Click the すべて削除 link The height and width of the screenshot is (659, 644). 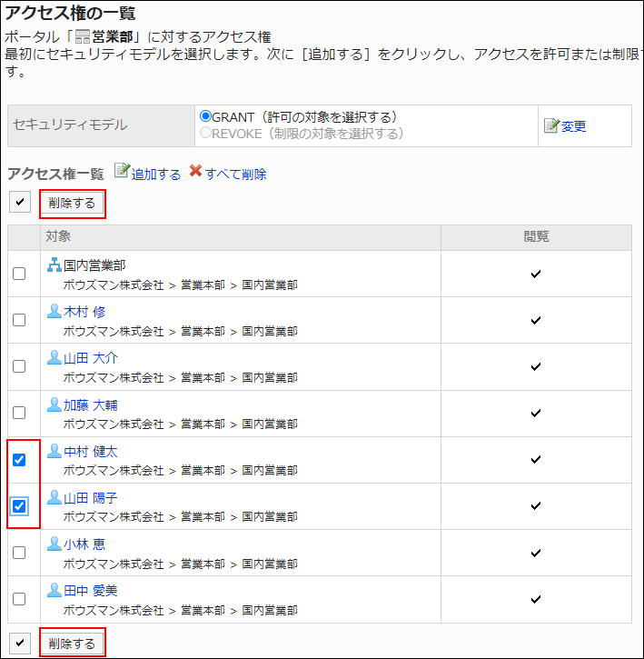click(235, 174)
